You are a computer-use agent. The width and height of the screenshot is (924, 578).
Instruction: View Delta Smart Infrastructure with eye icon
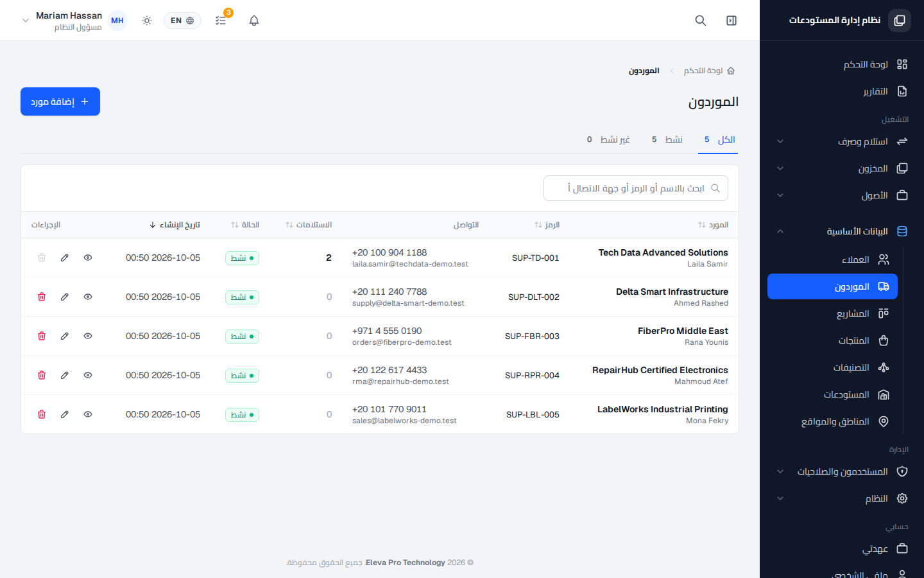click(x=88, y=297)
